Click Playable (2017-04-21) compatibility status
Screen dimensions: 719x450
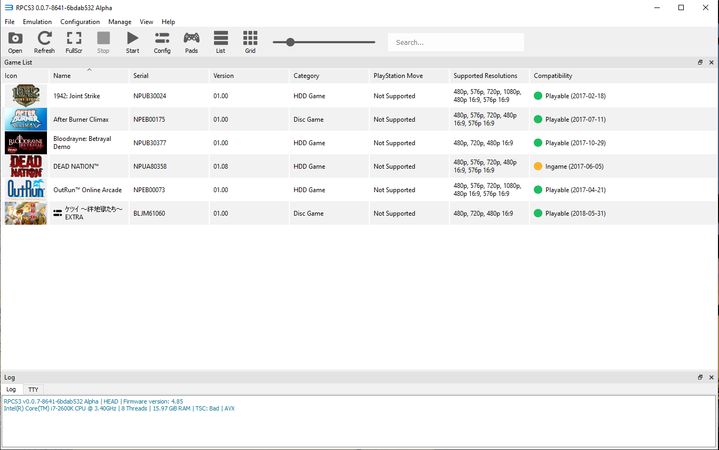(x=570, y=190)
